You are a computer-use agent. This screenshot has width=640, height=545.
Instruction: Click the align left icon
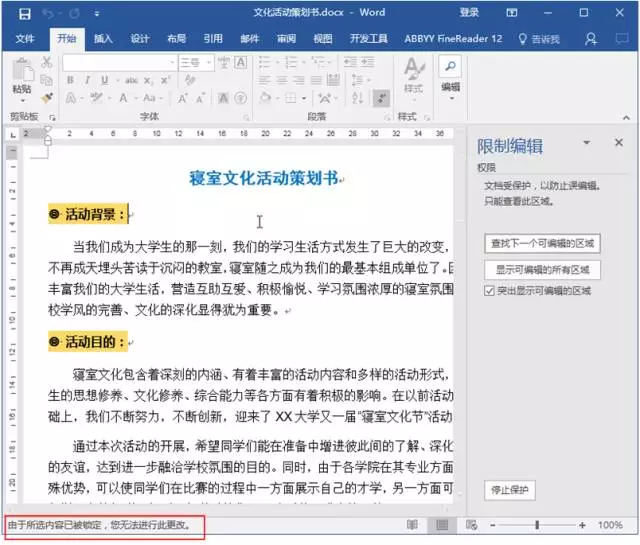click(x=264, y=80)
